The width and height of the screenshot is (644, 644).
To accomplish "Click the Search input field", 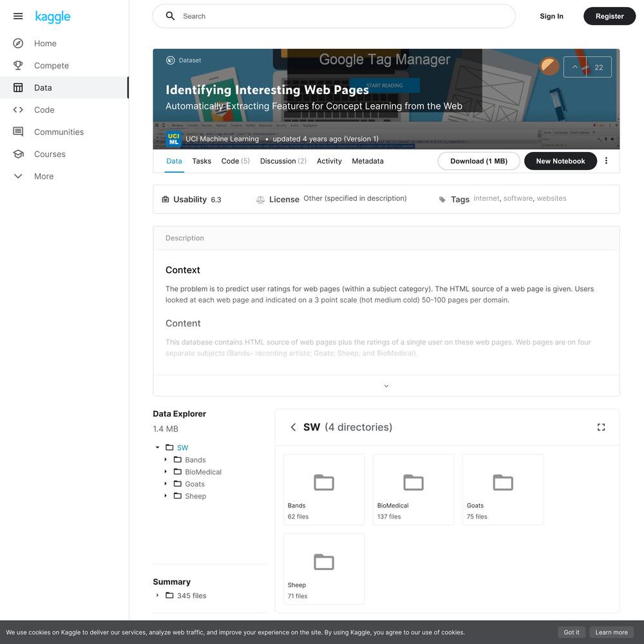I will [x=334, y=16].
